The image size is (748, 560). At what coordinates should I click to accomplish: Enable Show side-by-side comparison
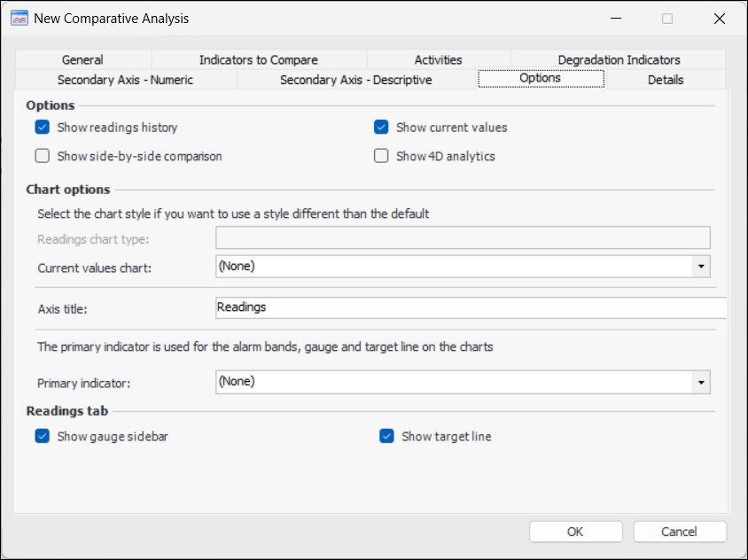pyautogui.click(x=42, y=156)
